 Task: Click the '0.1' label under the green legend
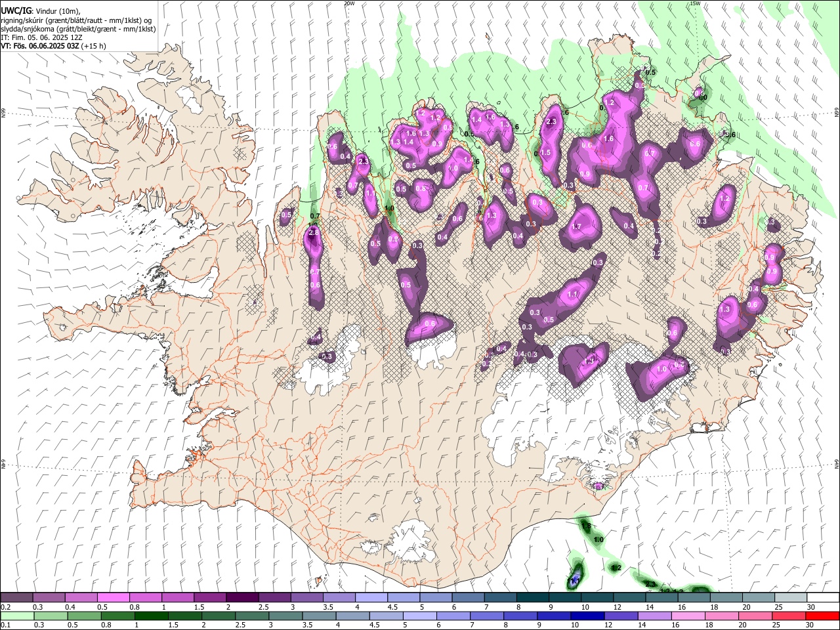point(6,625)
